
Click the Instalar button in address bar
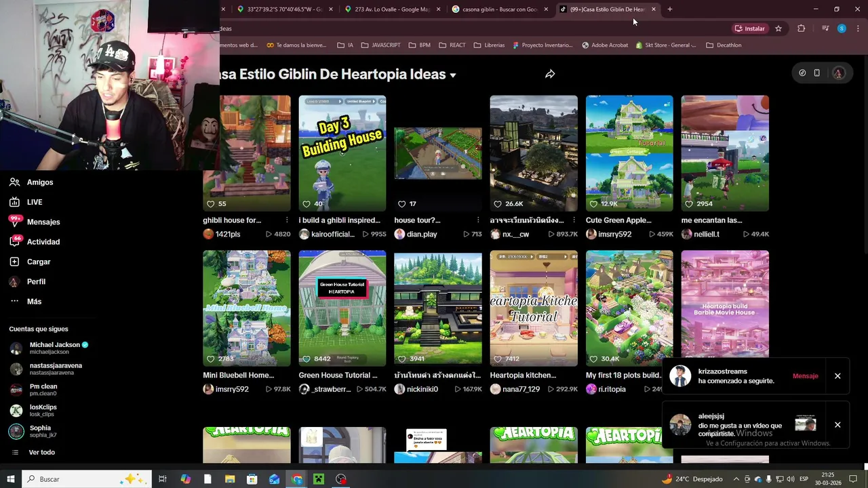[749, 28]
